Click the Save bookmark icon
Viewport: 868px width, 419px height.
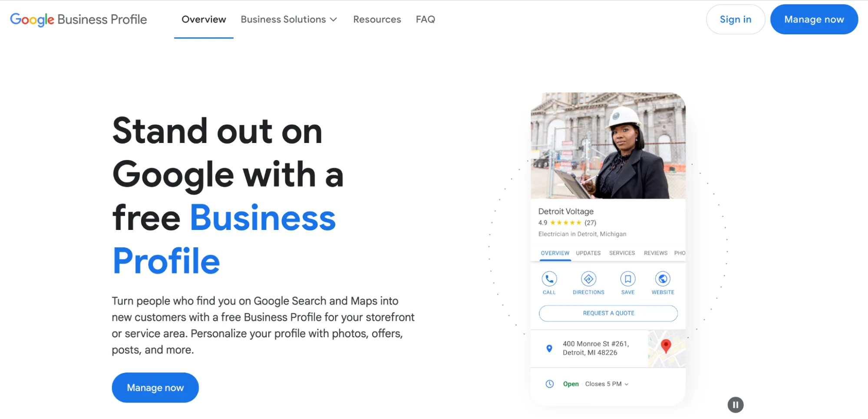pos(627,279)
